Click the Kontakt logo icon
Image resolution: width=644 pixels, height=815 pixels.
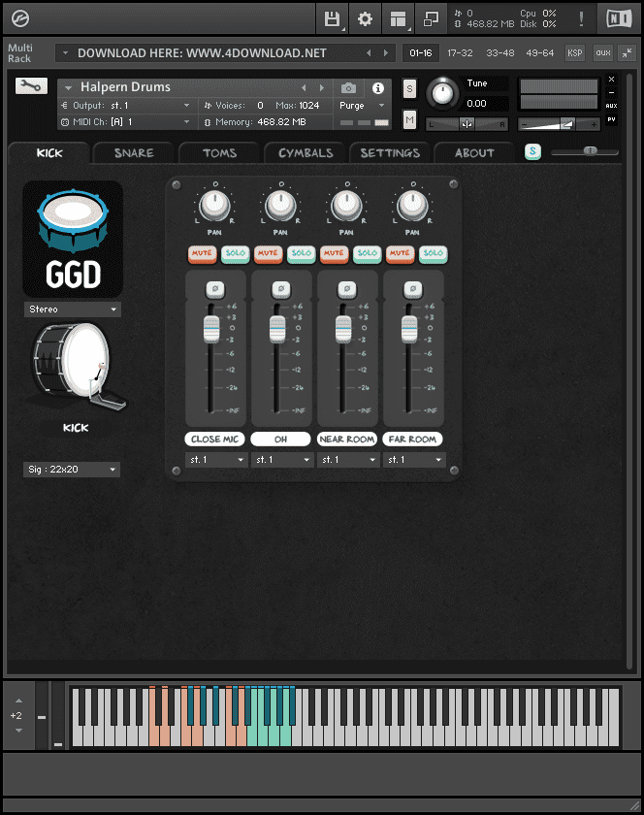pos(20,19)
